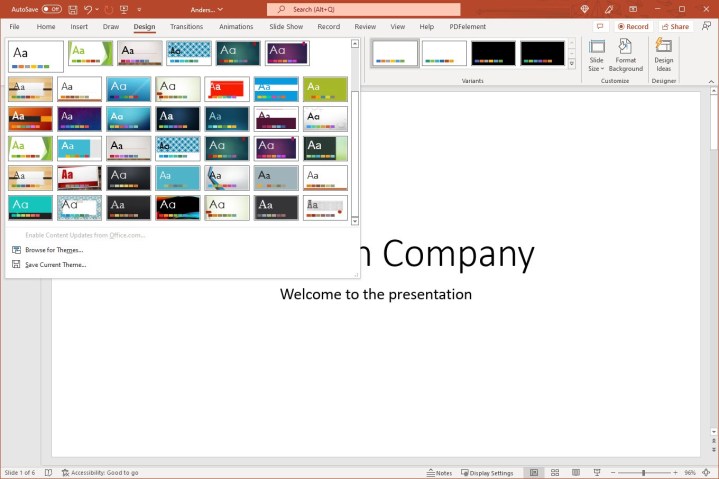Image resolution: width=719 pixels, height=479 pixels.
Task: Click the Undo arrow icon
Action: 87,9
